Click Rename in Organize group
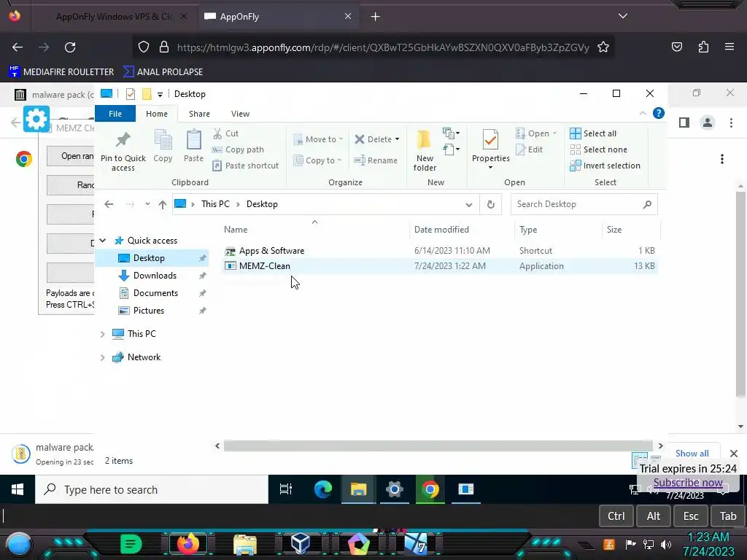The height and width of the screenshot is (560, 747). click(376, 160)
